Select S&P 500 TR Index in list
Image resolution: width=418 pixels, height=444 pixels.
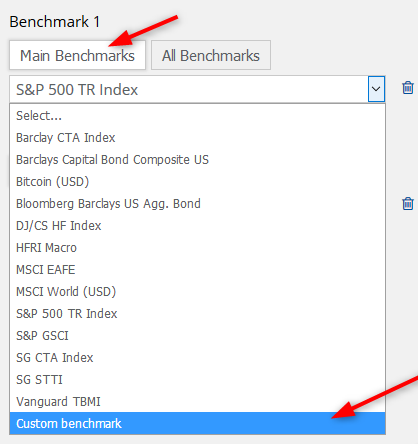(x=197, y=314)
